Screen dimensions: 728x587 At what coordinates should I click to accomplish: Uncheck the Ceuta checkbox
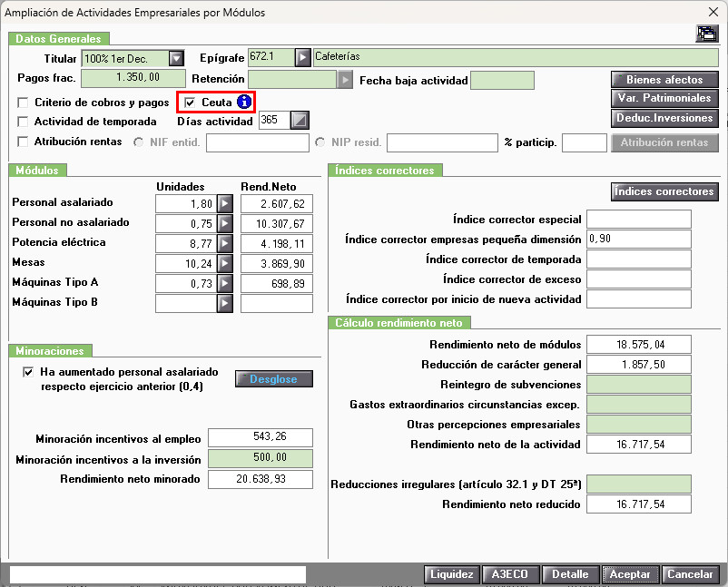[x=190, y=103]
